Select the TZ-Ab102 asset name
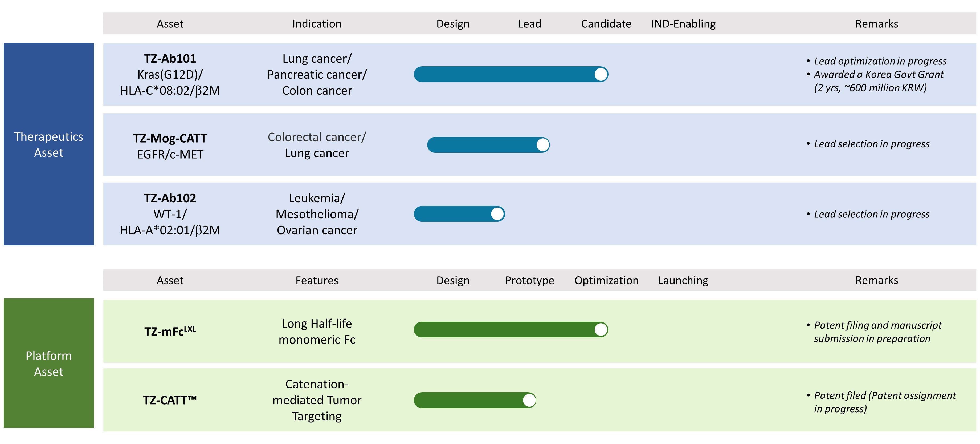Viewport: 980px width, 444px height. click(170, 198)
